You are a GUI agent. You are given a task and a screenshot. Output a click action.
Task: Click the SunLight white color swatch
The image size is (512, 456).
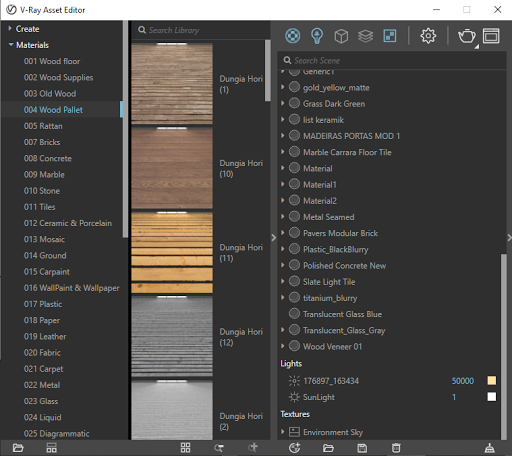(492, 397)
